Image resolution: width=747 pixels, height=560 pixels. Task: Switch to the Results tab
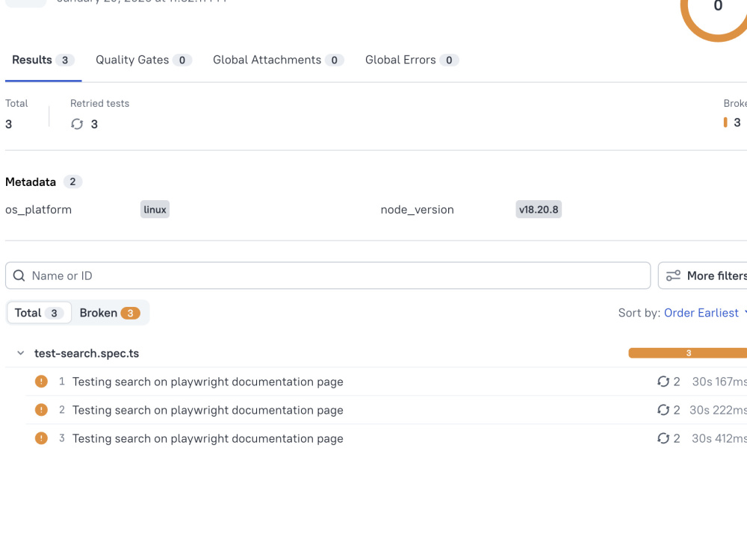pyautogui.click(x=43, y=60)
